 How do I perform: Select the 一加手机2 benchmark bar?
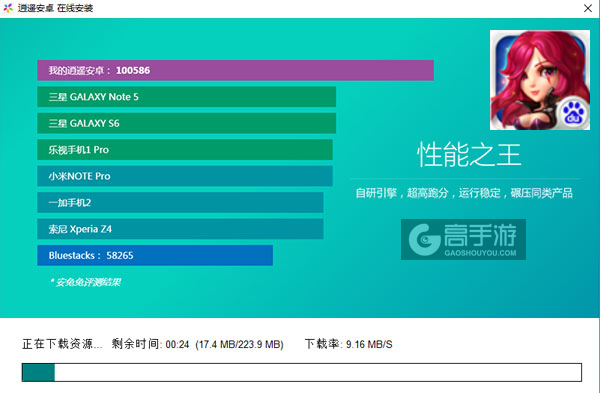tap(180, 202)
